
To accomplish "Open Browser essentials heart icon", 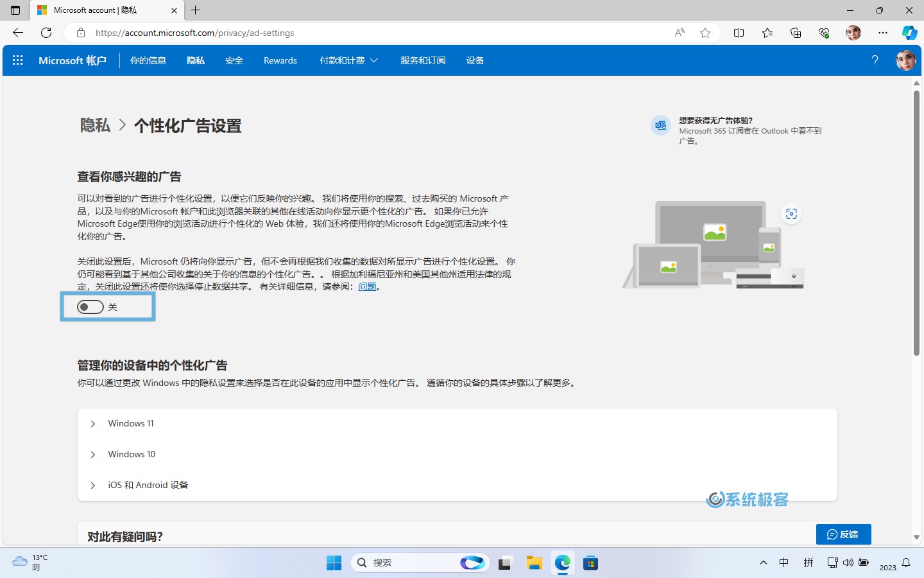I will click(x=824, y=33).
